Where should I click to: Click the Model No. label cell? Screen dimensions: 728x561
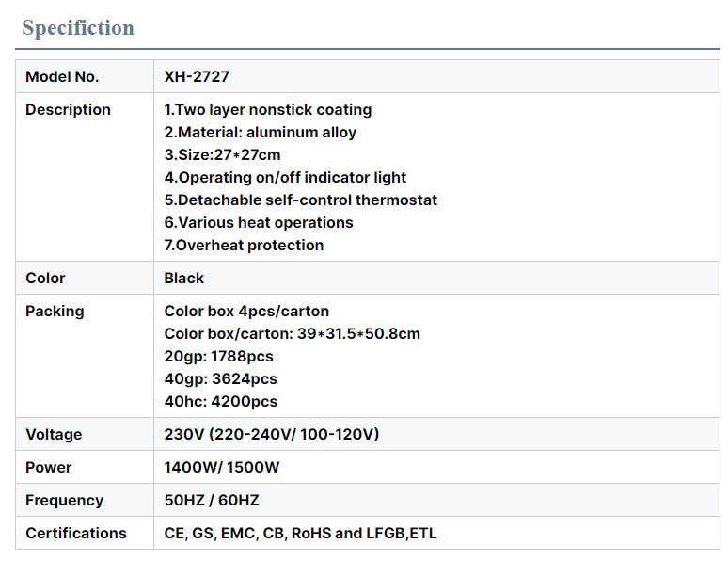pos(62,77)
